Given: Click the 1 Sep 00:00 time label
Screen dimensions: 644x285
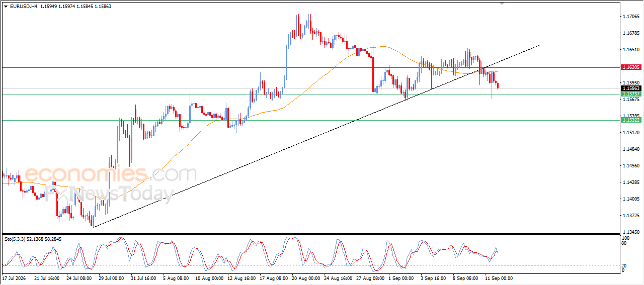Looking at the screenshot, I should [401, 278].
